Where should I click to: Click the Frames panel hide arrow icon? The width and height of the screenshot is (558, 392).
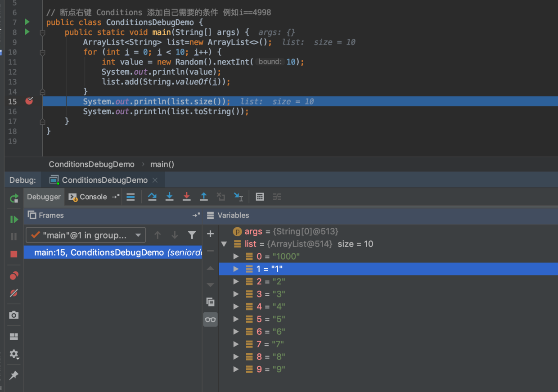(196, 215)
